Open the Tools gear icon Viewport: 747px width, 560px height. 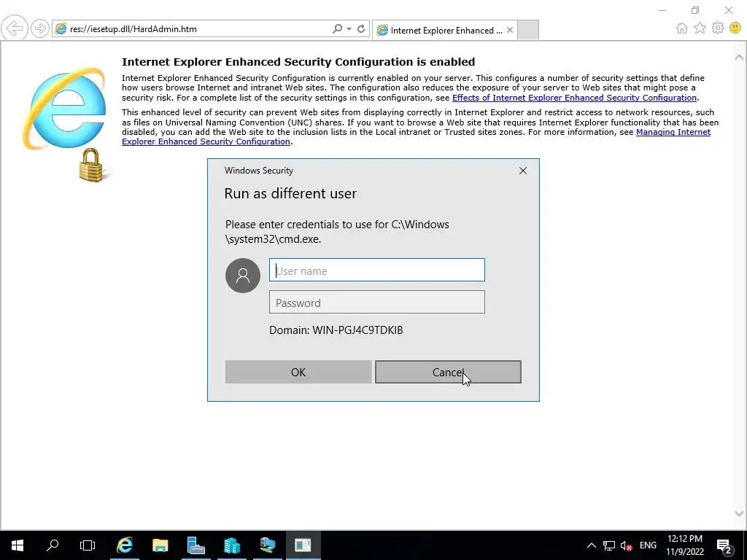pyautogui.click(x=718, y=28)
